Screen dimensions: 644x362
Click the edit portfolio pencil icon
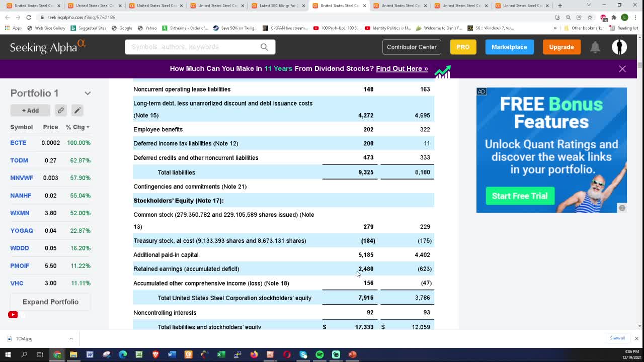tap(77, 110)
